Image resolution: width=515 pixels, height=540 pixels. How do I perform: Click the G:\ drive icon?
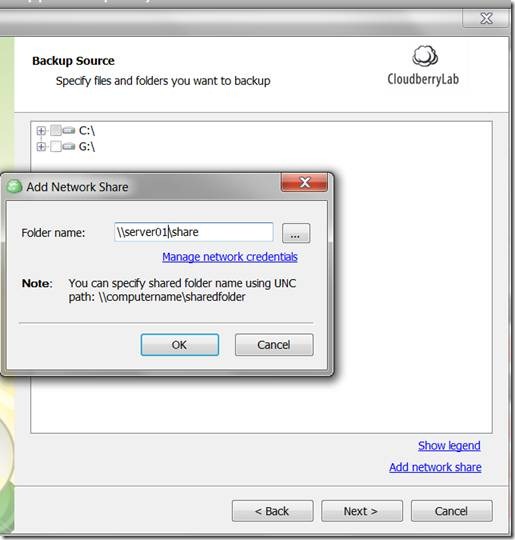click(x=69, y=147)
